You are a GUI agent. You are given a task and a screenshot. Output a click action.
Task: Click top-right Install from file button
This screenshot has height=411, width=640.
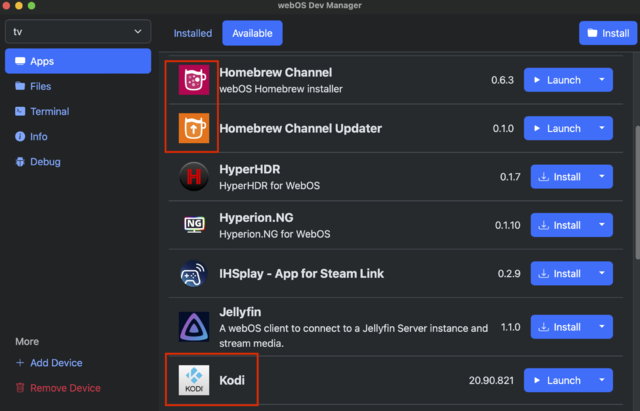[x=608, y=33]
